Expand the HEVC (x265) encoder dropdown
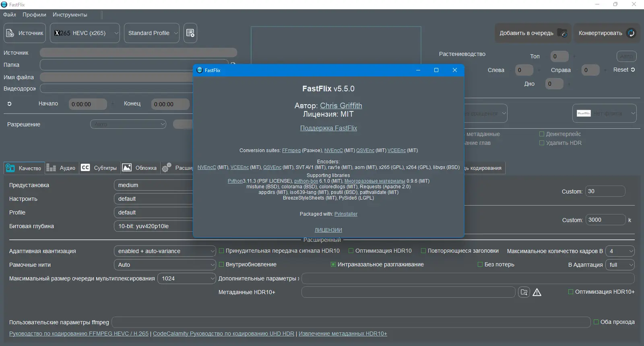This screenshot has height=346, width=644. coord(85,33)
